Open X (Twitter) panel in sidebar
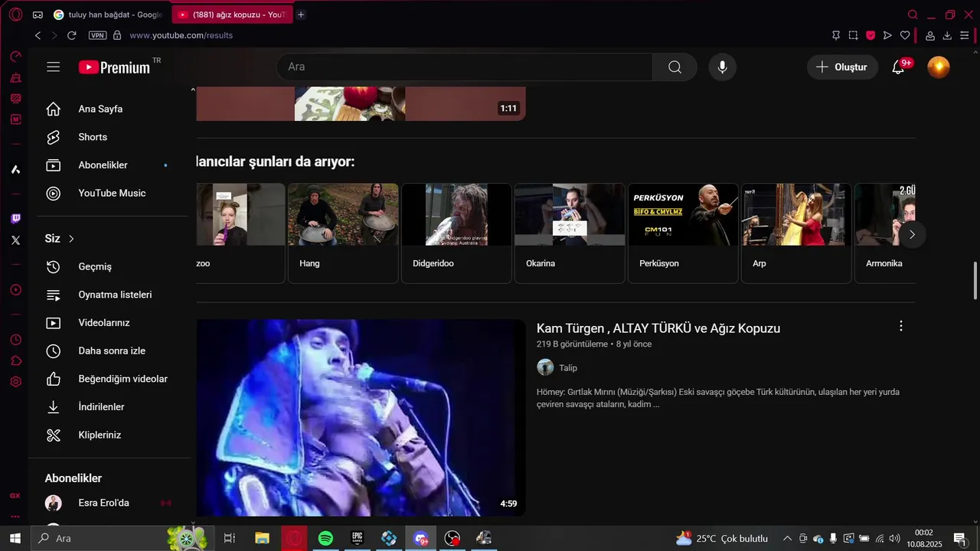This screenshot has height=551, width=980. pos(15,240)
